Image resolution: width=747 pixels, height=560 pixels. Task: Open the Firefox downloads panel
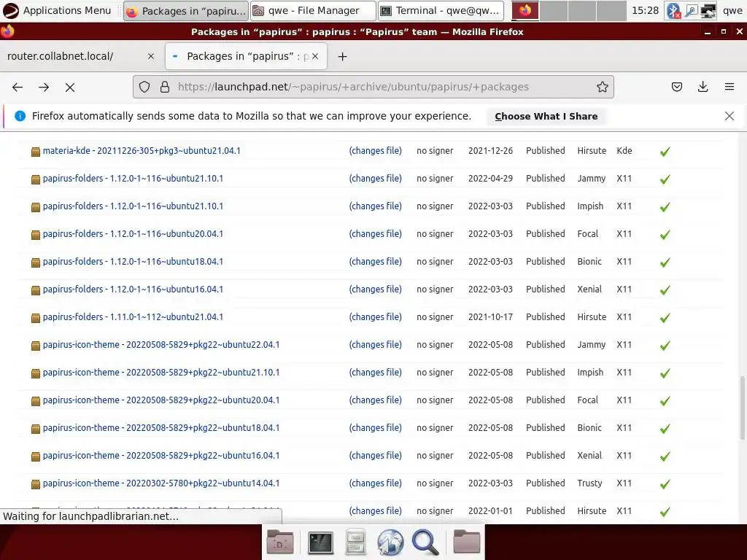[703, 87]
